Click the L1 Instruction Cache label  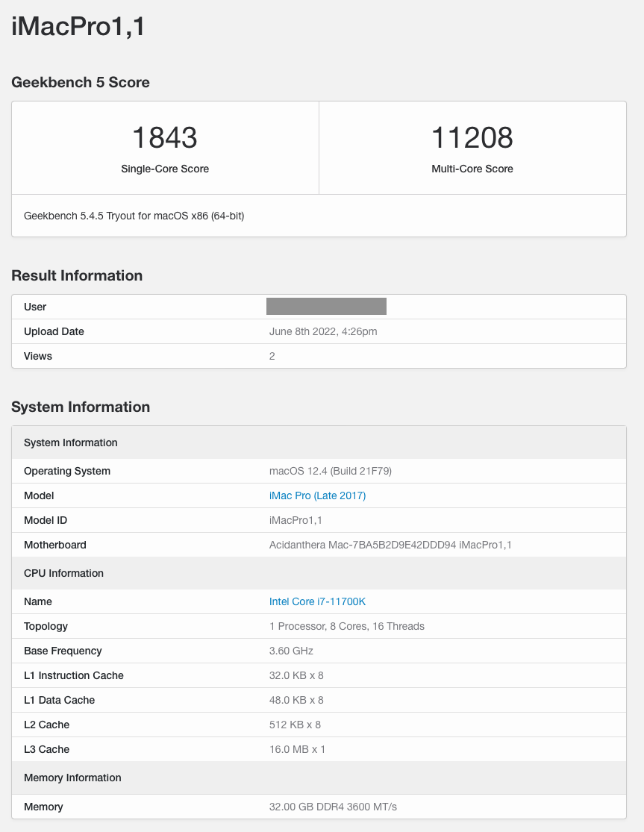pos(74,675)
